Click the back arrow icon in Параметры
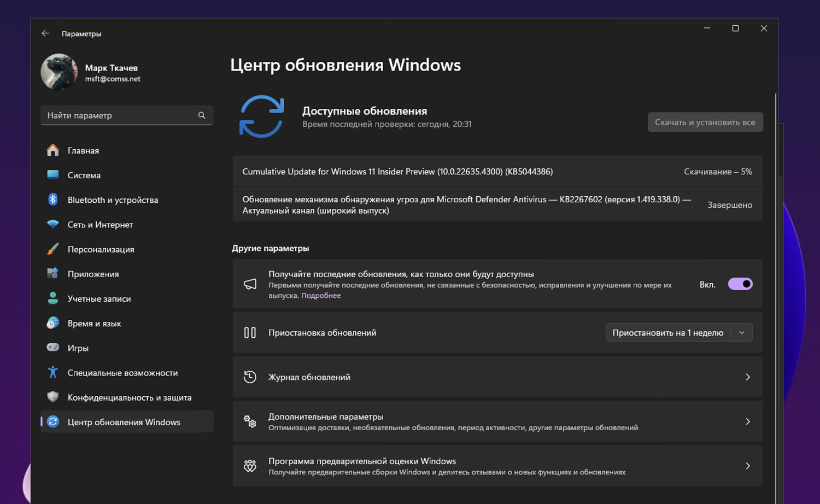This screenshot has height=504, width=820. [x=45, y=33]
